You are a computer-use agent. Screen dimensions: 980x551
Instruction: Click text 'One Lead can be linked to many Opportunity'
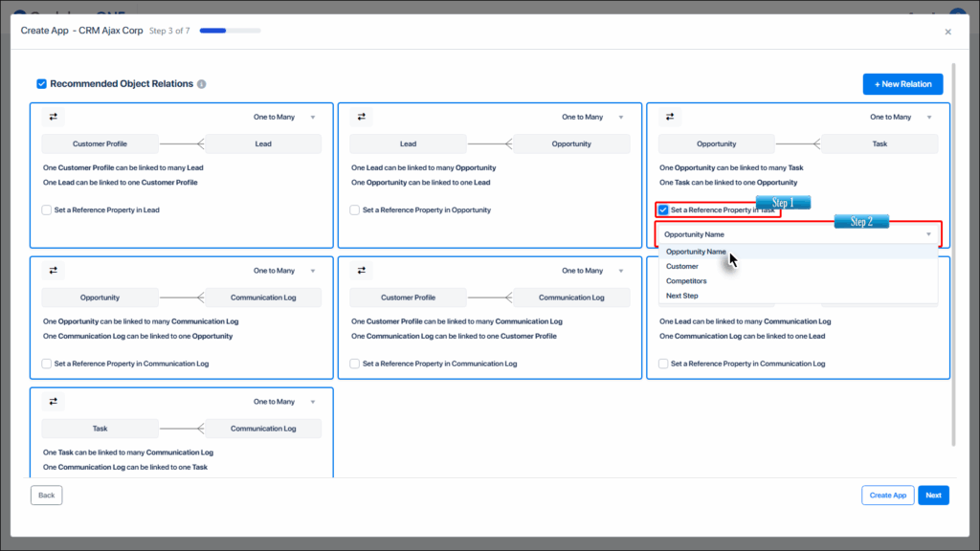coord(423,167)
